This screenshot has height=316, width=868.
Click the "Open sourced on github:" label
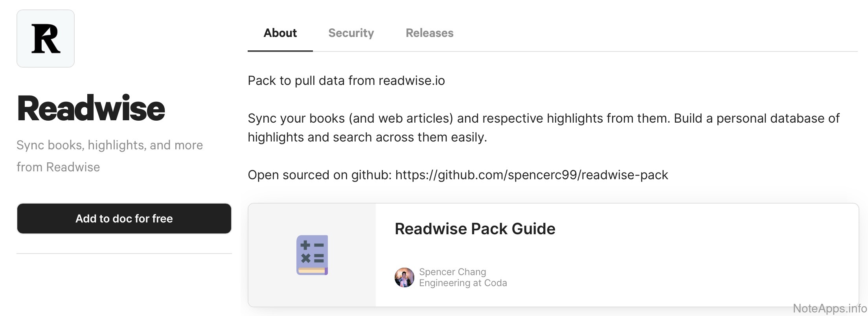319,175
